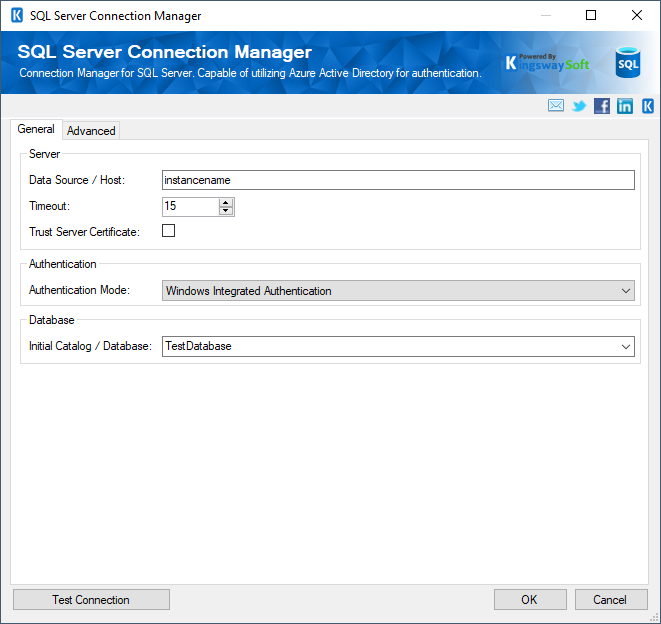Screen dimensions: 661x624
Task: Click the KingswaySoft K icon in toolbar
Action: (648, 106)
